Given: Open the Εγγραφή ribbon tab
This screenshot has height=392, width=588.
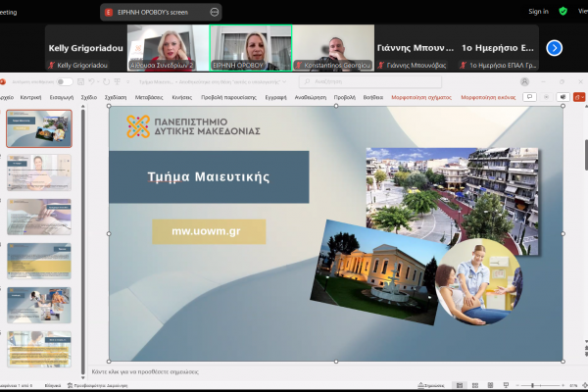Looking at the screenshot, I should click(275, 97).
